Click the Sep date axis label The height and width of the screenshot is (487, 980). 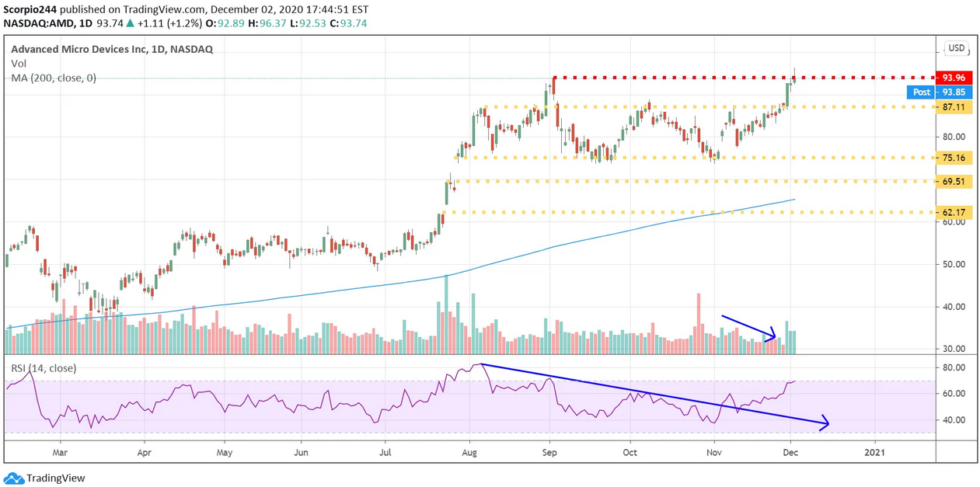click(550, 450)
